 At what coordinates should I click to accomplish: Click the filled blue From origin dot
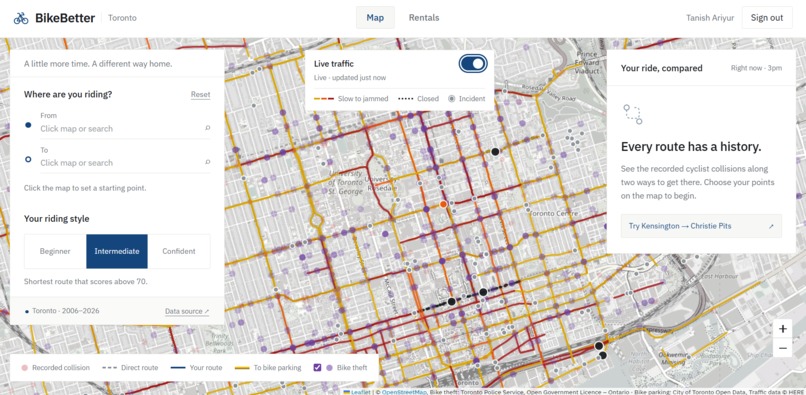tap(28, 125)
